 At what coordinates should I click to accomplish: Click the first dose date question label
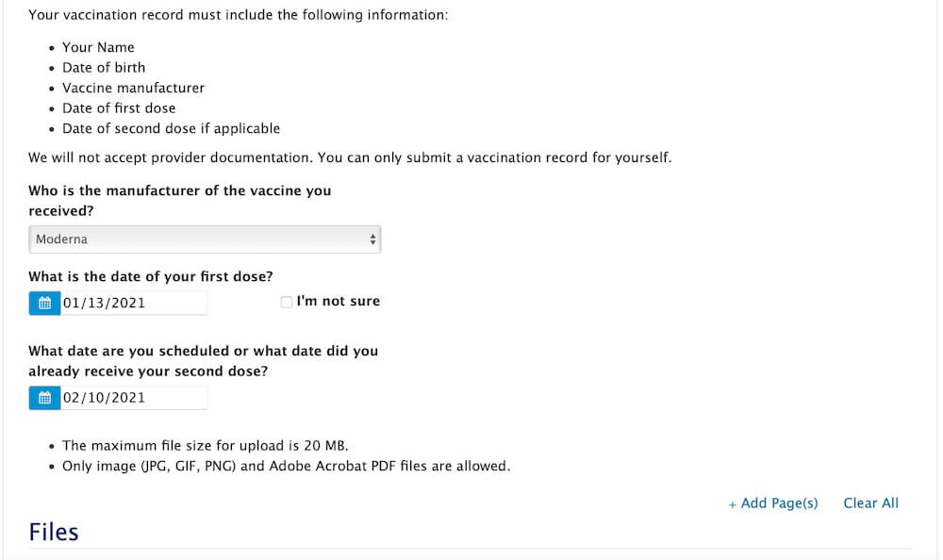tap(150, 276)
